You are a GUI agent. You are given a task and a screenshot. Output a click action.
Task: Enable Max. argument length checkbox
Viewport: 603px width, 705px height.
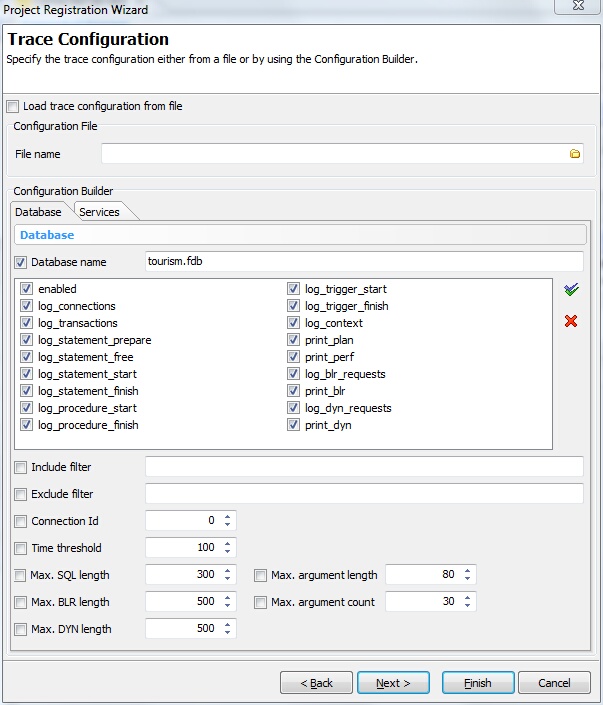pyautogui.click(x=260, y=576)
